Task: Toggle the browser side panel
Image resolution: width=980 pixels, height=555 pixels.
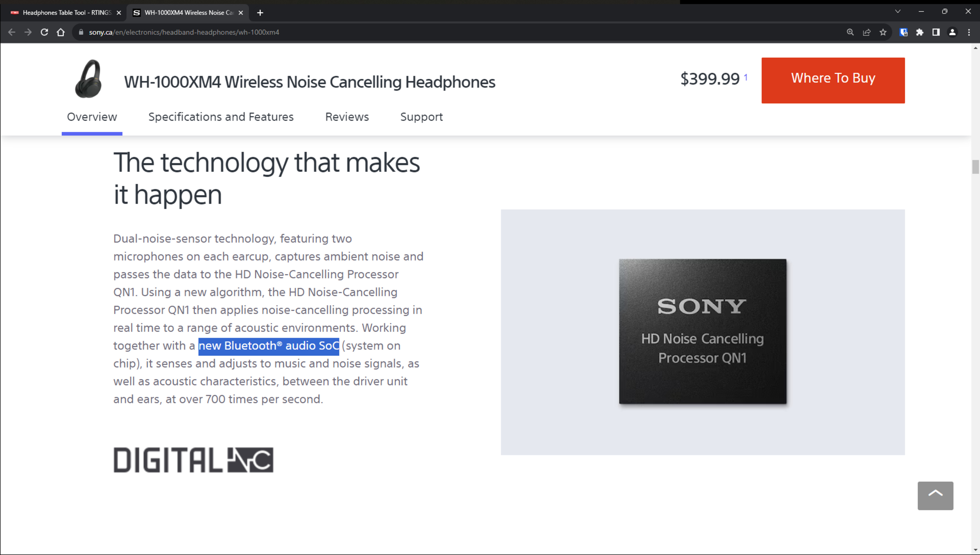Action: [x=936, y=32]
